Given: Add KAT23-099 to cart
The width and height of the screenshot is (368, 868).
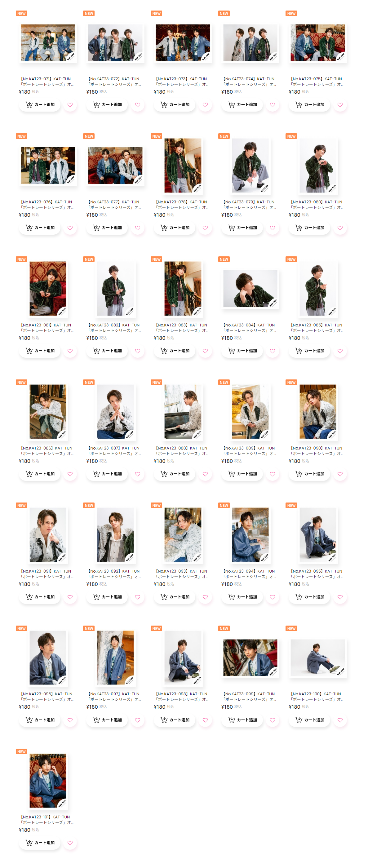Looking at the screenshot, I should [x=242, y=720].
